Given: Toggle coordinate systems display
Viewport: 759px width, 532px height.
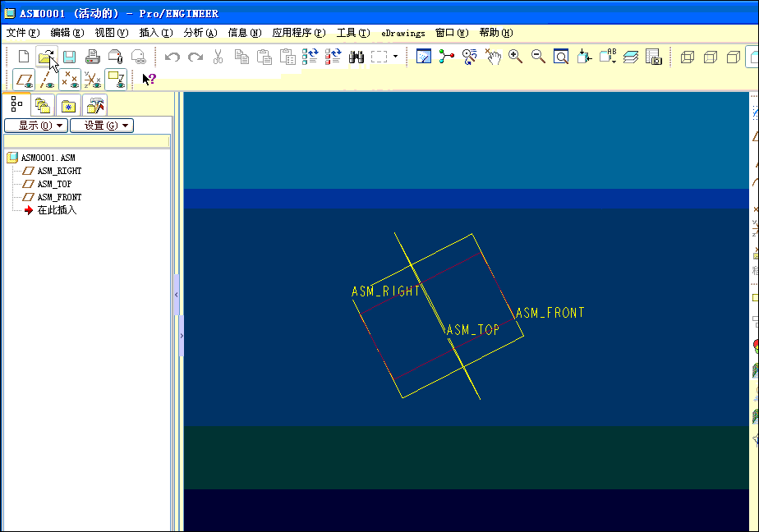Looking at the screenshot, I should [x=93, y=80].
